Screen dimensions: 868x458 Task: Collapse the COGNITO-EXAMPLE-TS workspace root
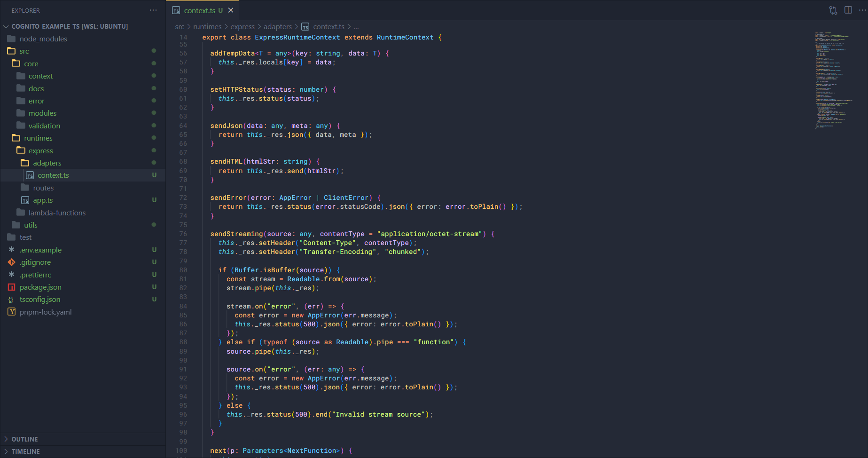pyautogui.click(x=69, y=26)
